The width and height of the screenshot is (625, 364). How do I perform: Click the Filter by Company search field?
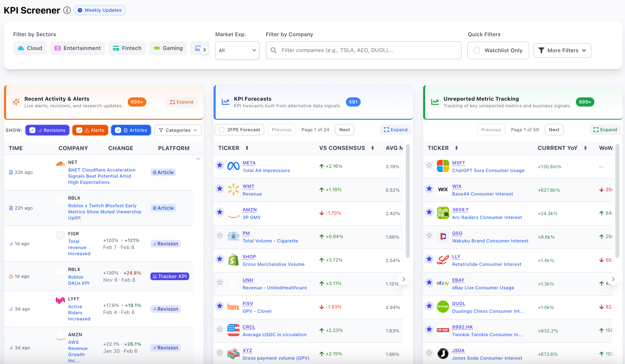click(363, 50)
